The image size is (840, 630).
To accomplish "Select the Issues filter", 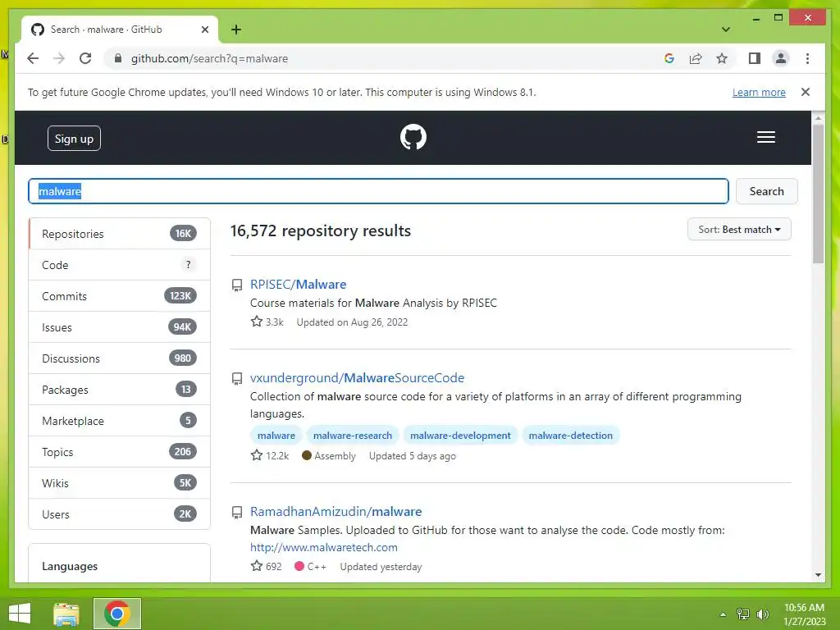I will click(120, 327).
